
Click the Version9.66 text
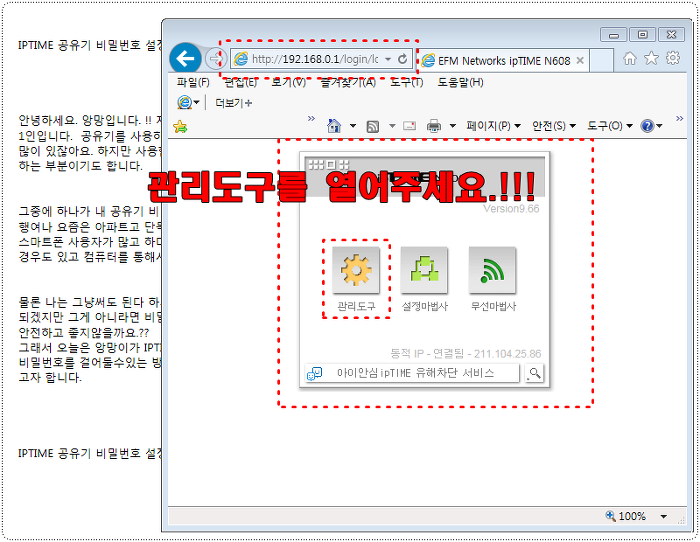511,208
